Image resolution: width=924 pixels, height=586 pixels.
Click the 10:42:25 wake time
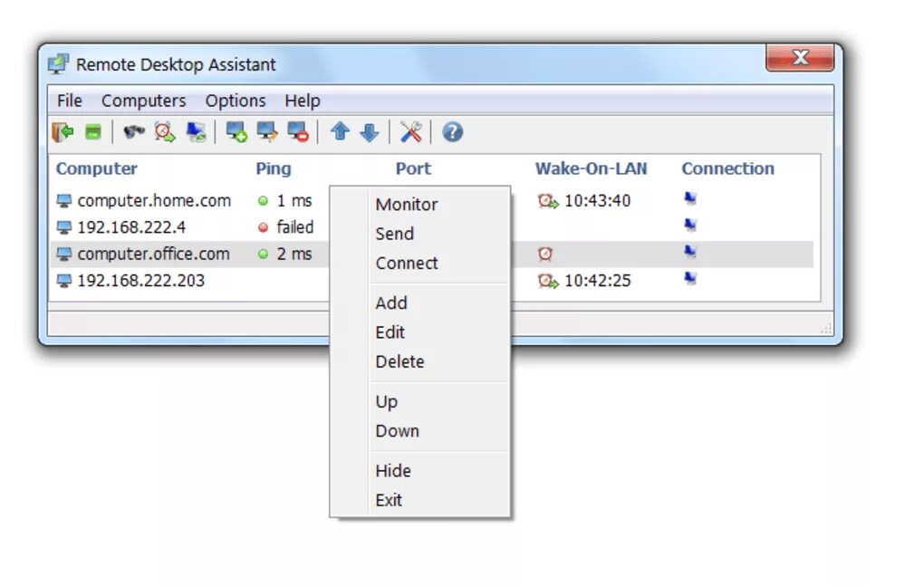pos(598,281)
